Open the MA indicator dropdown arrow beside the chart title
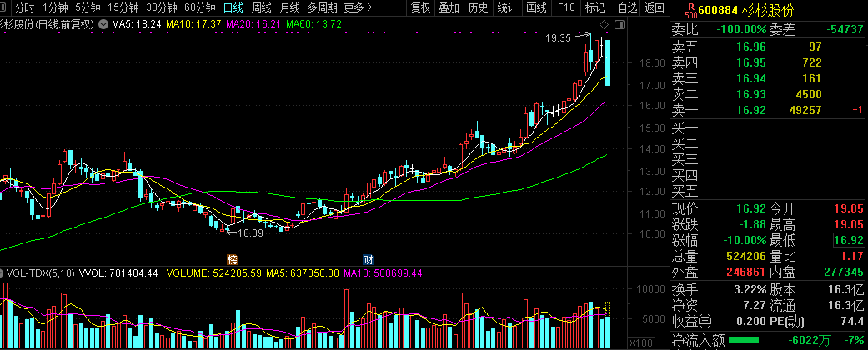 (102, 24)
